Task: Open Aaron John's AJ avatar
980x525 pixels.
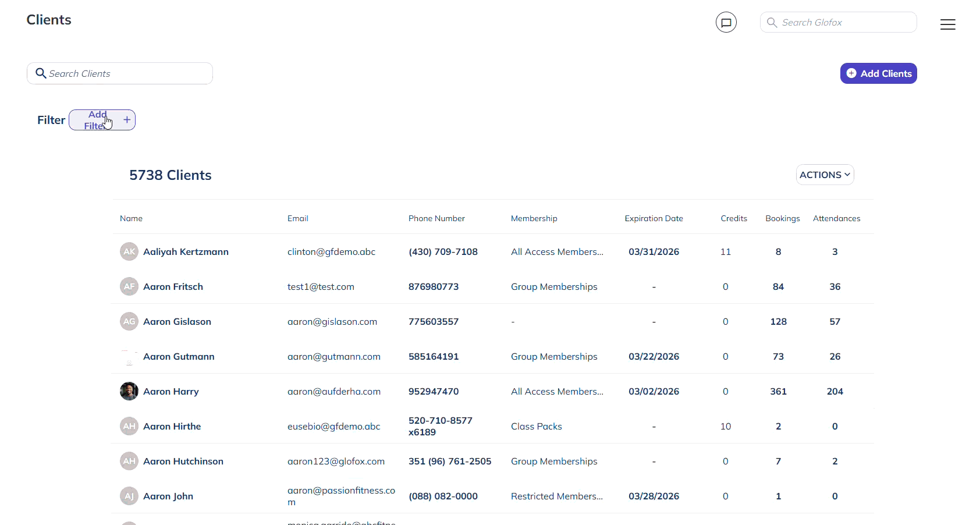Action: (x=129, y=496)
